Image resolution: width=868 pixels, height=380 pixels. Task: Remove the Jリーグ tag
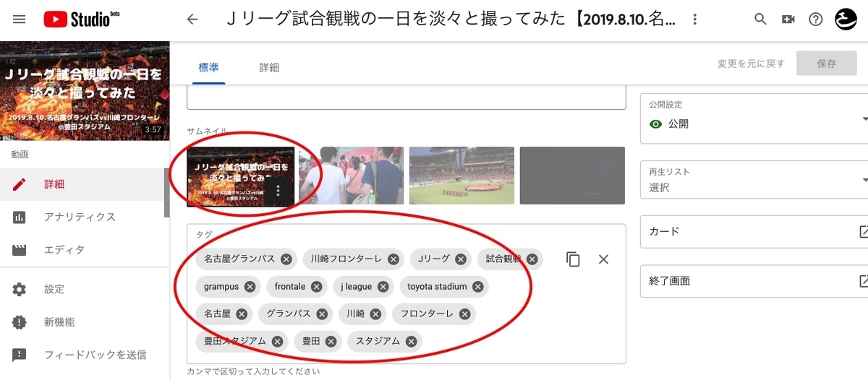pos(461,259)
